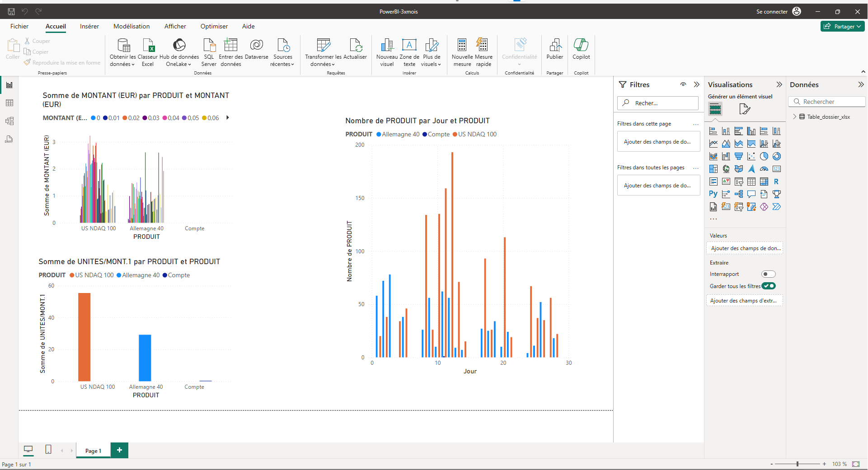
Task: Turn off Garder tous les filtres
Action: 768,286
